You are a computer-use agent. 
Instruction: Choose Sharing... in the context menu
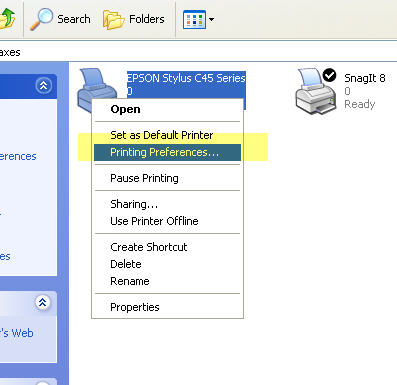[167, 204]
